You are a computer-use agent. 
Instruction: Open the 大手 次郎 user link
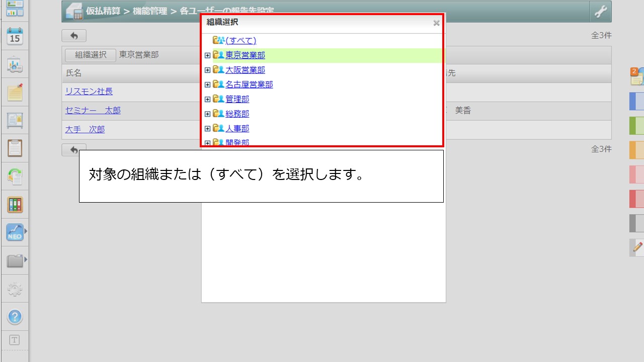pyautogui.click(x=85, y=129)
